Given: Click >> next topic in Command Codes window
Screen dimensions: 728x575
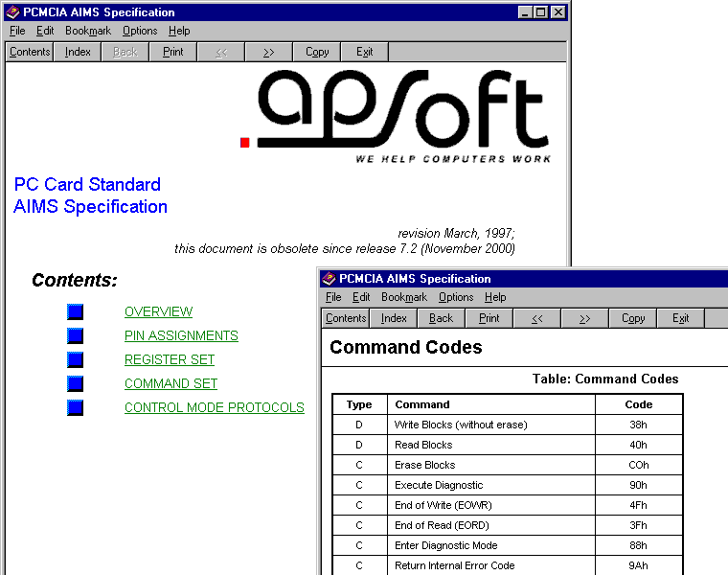Looking at the screenshot, I should coord(585,318).
